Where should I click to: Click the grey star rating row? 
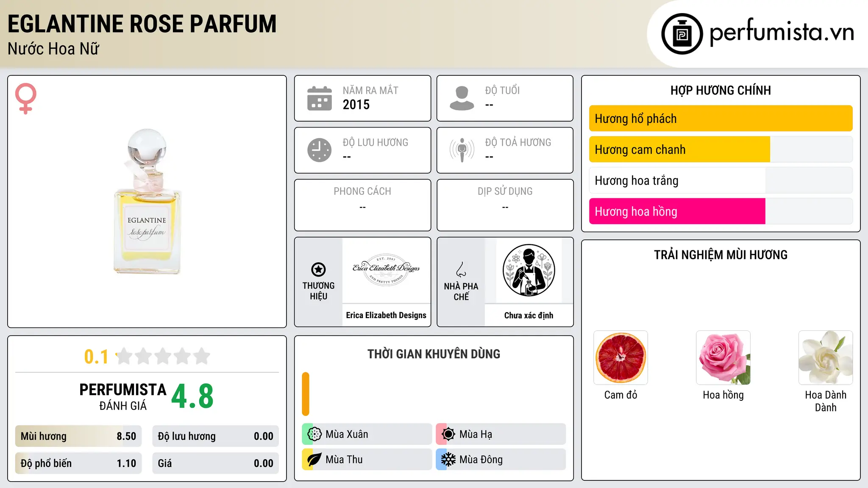click(163, 356)
